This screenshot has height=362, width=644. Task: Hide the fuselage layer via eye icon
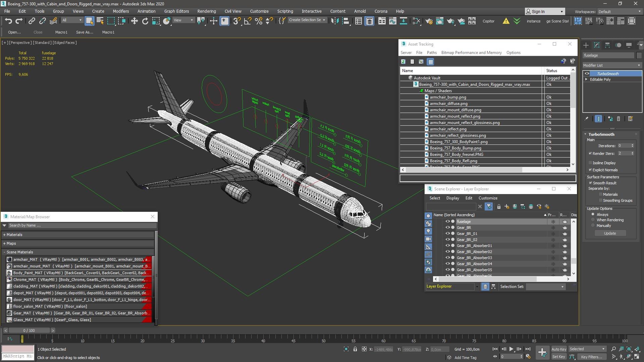point(447,222)
